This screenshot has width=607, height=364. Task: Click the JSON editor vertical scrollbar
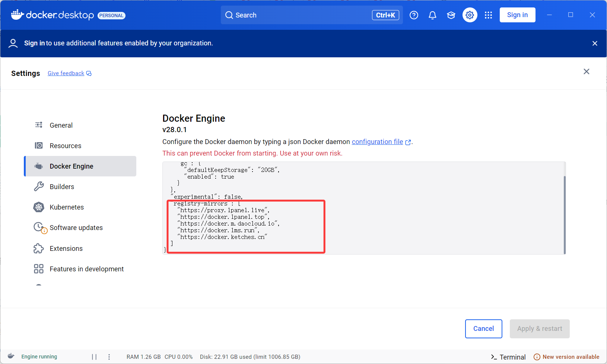(x=565, y=214)
